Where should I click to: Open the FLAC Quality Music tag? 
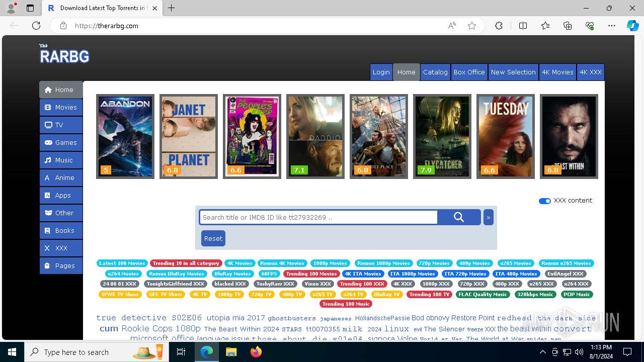[x=483, y=295]
